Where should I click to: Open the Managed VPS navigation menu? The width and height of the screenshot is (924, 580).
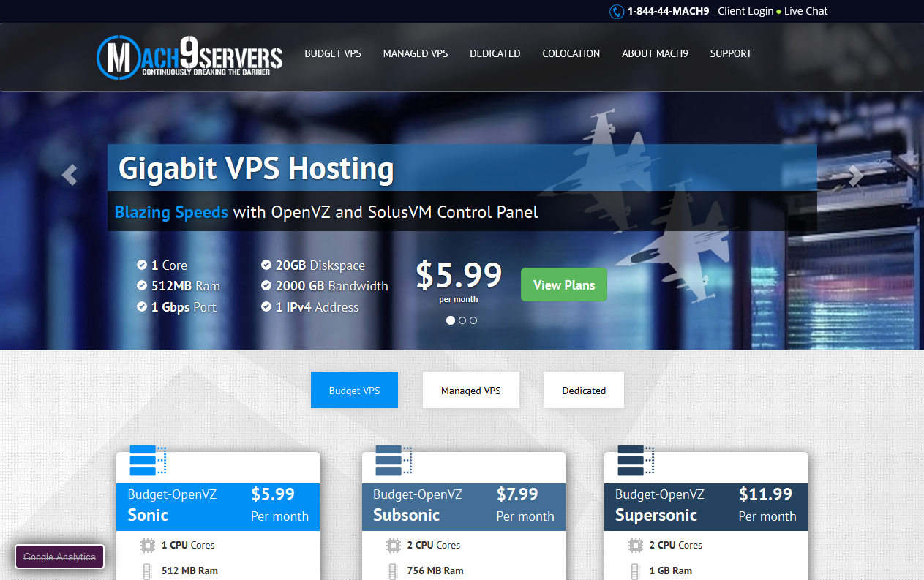click(416, 53)
